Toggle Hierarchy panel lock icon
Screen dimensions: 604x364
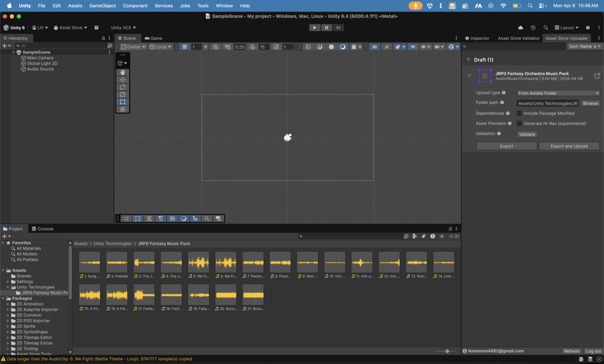point(103,38)
